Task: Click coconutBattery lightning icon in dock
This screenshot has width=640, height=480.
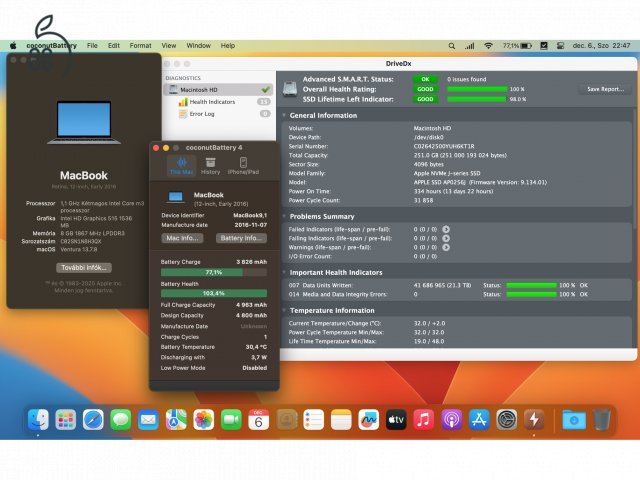Action: tap(534, 420)
